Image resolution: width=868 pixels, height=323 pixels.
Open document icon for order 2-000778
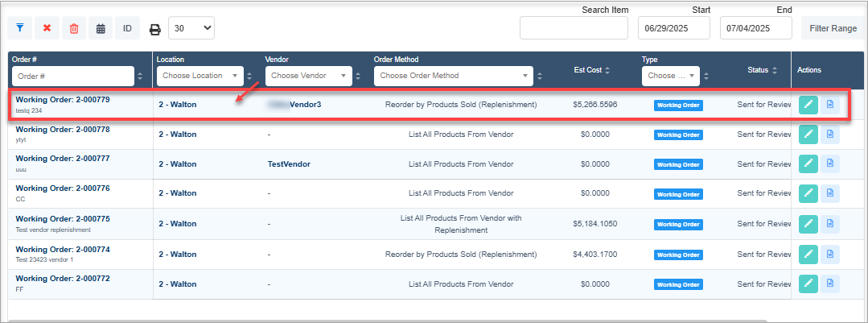tap(830, 135)
